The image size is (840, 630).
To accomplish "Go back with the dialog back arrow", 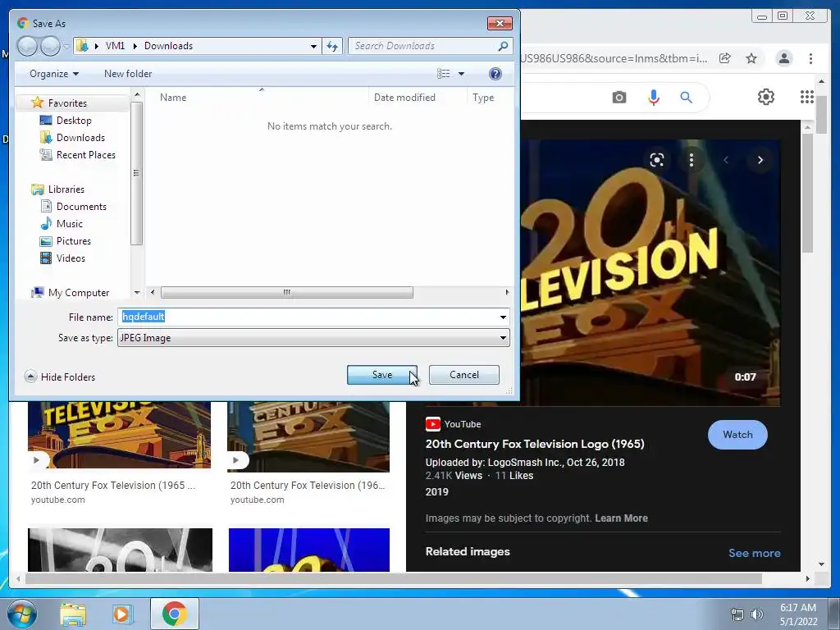I will (27, 46).
